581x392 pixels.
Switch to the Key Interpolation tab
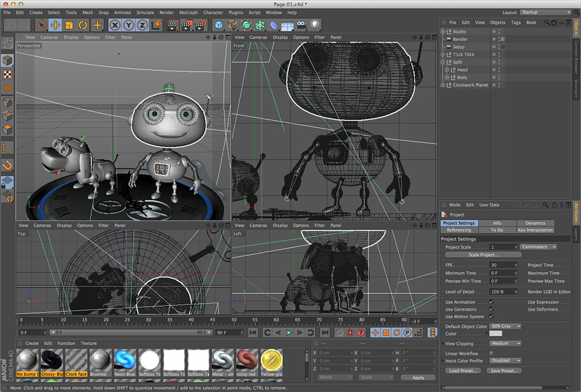pyautogui.click(x=536, y=230)
